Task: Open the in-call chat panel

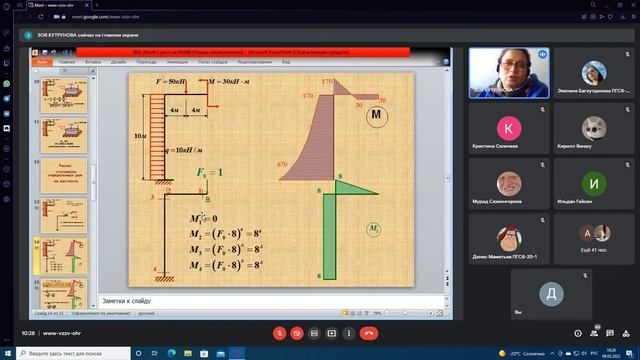Action: [x=610, y=333]
